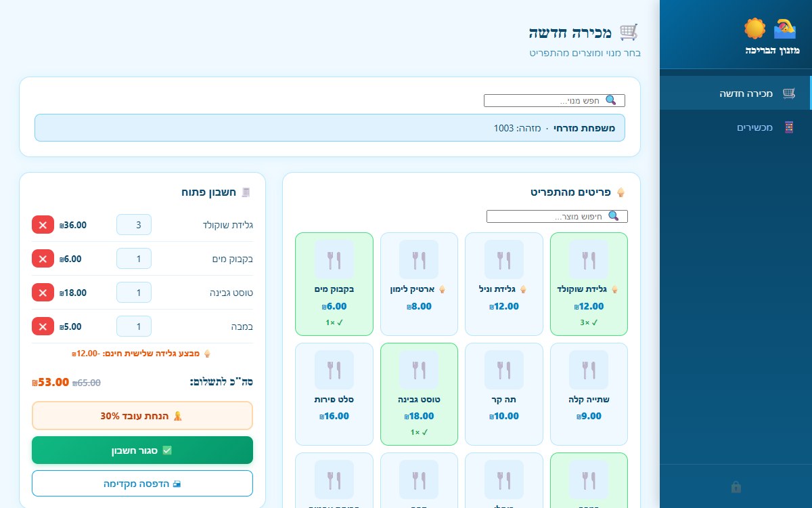The image size is (812, 508).
Task: Click quantity field for גלידת שוקולד
Action: 134,225
